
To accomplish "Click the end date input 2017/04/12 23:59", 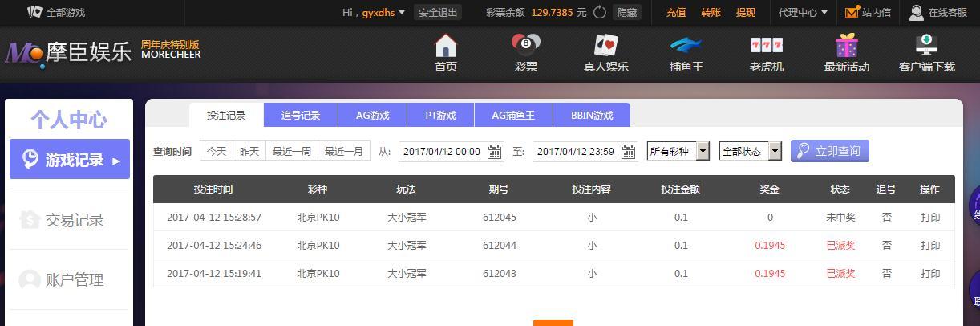I will tap(585, 151).
